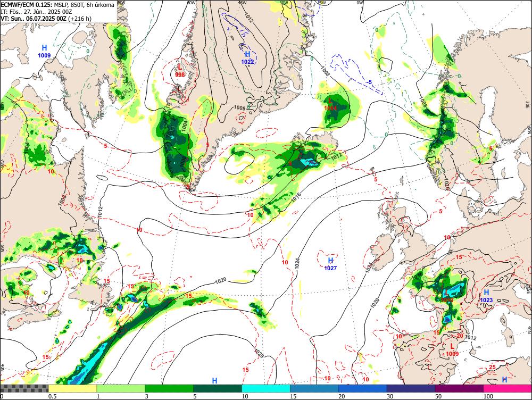Click the legend scale value 3

click(147, 396)
